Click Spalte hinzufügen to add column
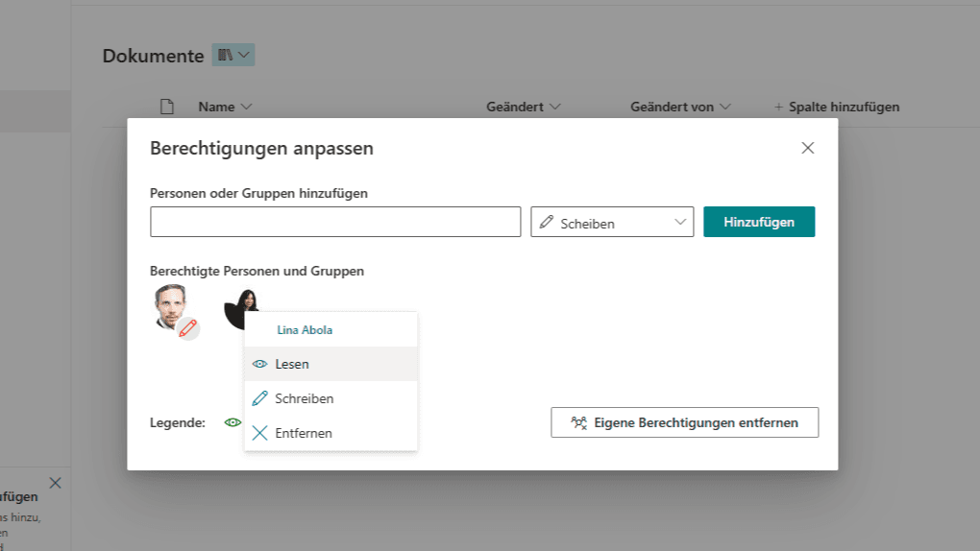This screenshot has width=980, height=551. pos(836,107)
